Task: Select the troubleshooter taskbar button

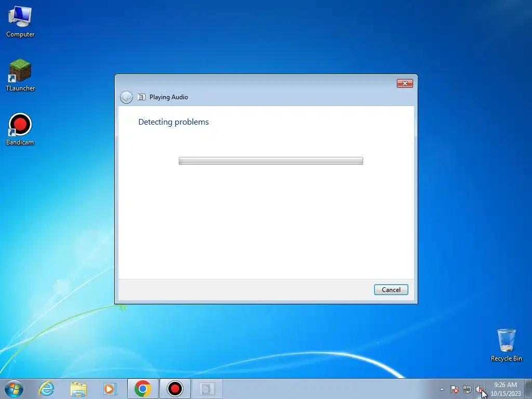Action: click(207, 389)
